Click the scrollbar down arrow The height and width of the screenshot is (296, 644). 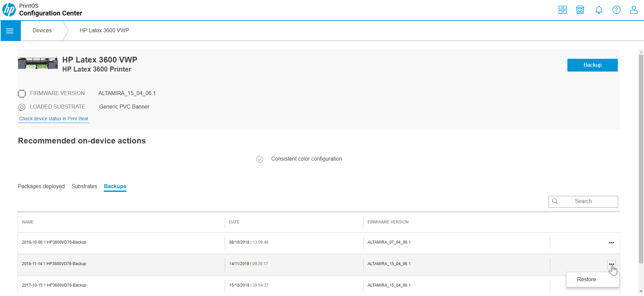click(641, 292)
